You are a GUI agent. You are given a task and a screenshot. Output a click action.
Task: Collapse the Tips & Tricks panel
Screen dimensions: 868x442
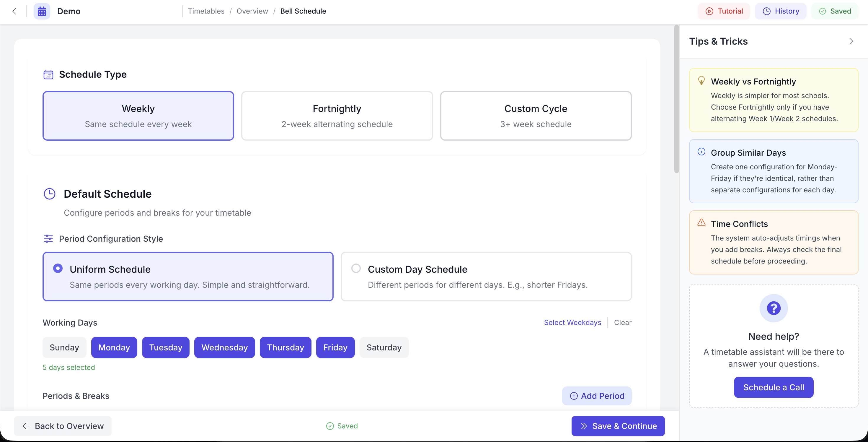(x=851, y=41)
